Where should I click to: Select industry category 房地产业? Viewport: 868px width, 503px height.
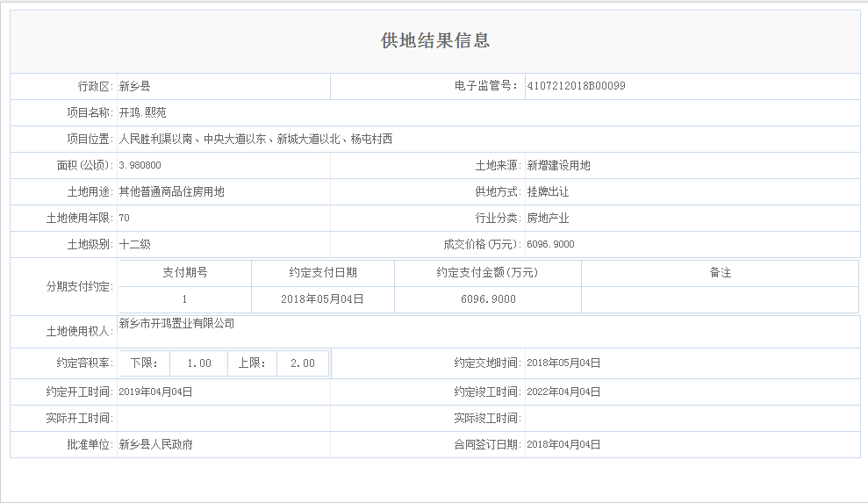548,218
